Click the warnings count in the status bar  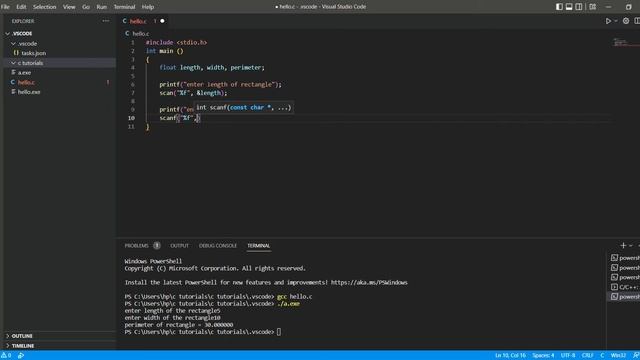(x=6, y=356)
